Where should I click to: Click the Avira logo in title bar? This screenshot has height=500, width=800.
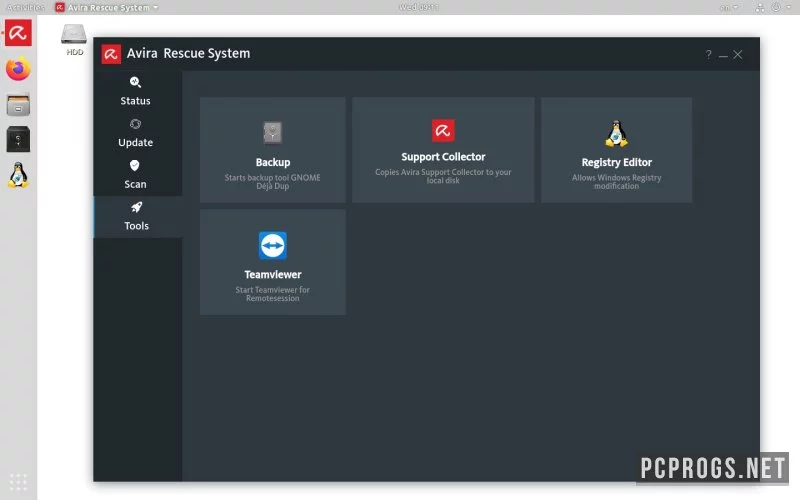coord(111,54)
